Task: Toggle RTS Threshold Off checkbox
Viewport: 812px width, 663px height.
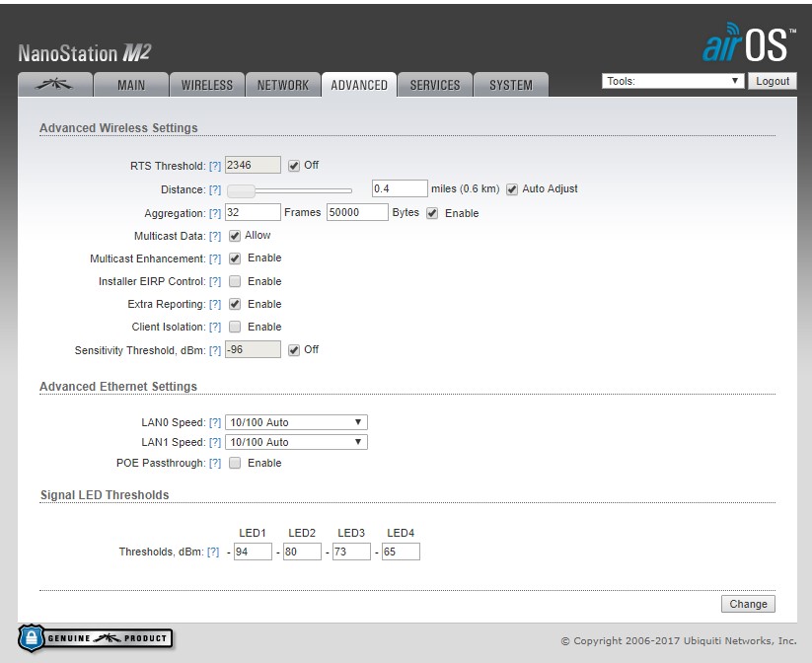Action: click(x=294, y=166)
